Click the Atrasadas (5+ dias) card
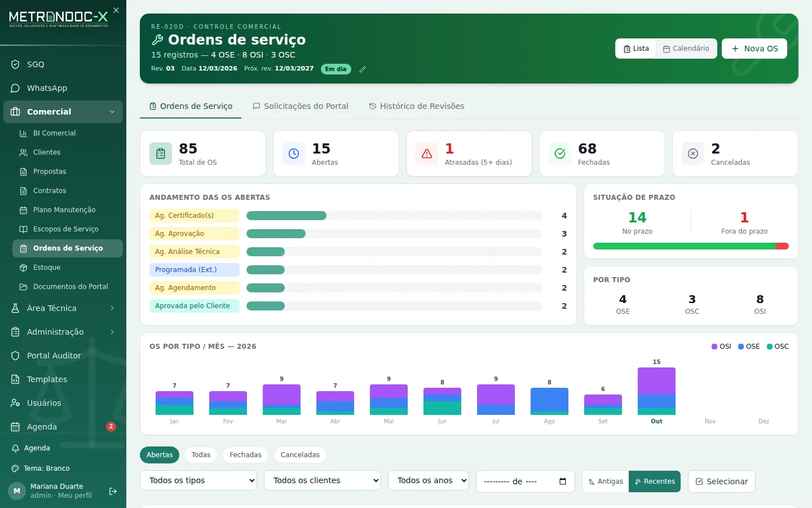Screen dimensions: 812x508 point(469,154)
